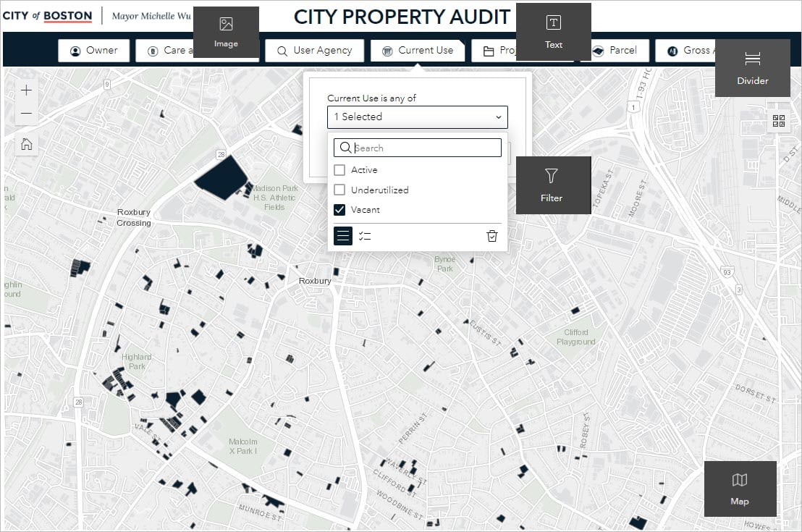Clear selections with the trash icon
The height and width of the screenshot is (532, 802).
[x=491, y=236]
